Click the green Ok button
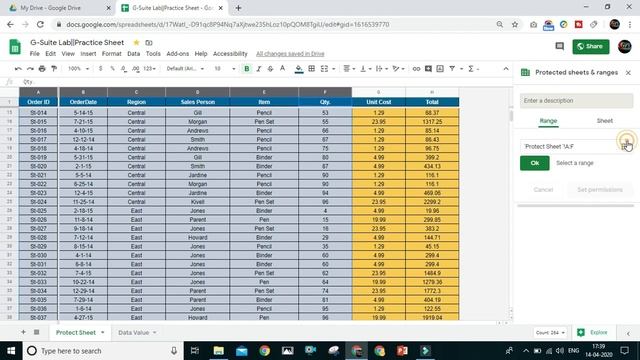 pyautogui.click(x=535, y=163)
